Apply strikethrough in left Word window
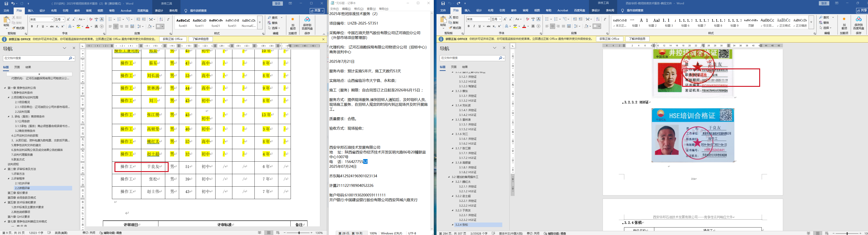 tap(52, 26)
